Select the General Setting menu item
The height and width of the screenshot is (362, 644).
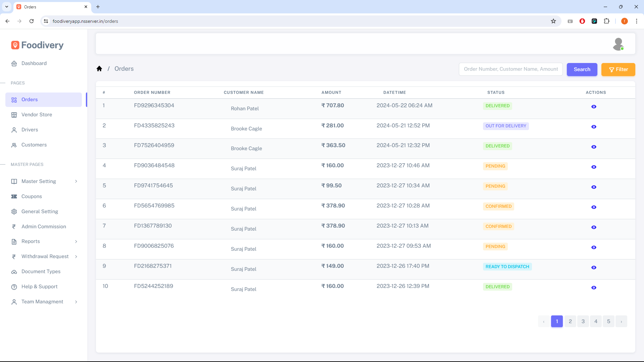point(40,212)
